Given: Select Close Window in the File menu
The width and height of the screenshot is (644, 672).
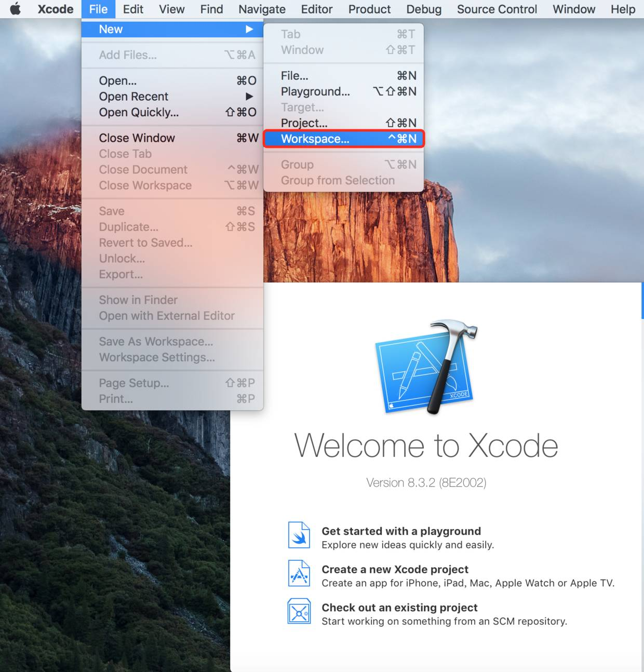Looking at the screenshot, I should click(172, 138).
